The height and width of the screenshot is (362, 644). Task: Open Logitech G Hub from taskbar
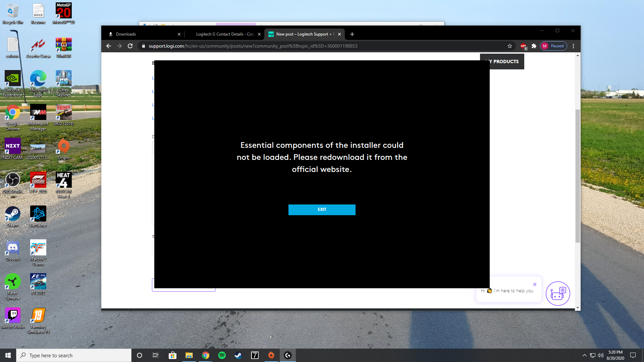(287, 355)
